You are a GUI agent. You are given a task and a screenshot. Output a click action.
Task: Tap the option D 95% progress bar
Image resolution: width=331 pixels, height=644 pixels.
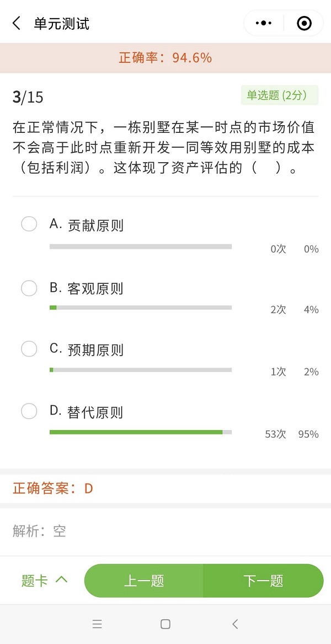tap(141, 432)
